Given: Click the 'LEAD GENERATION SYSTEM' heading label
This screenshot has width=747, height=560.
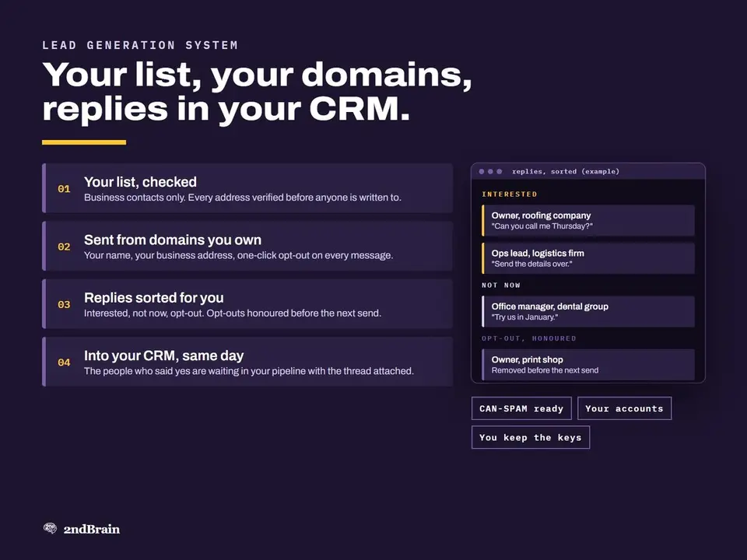Looking at the screenshot, I should point(140,45).
